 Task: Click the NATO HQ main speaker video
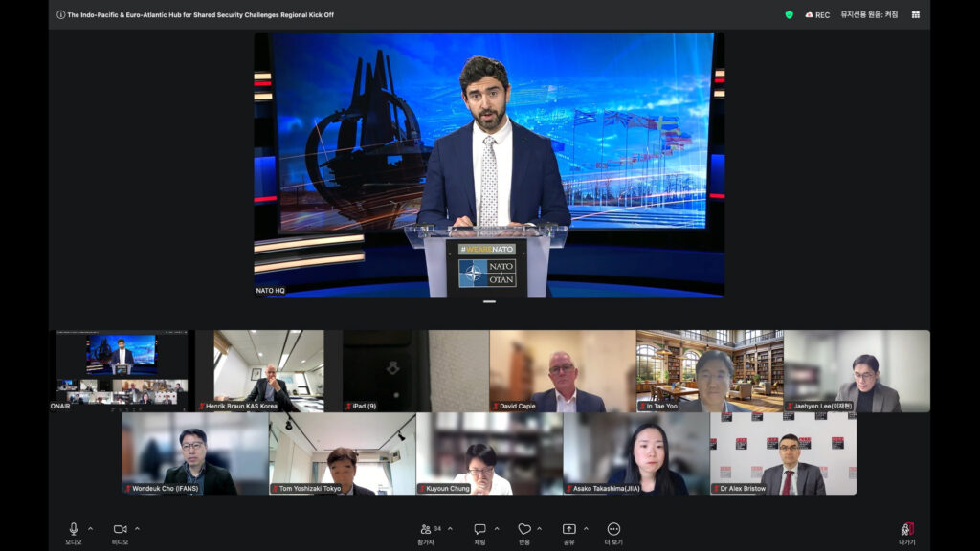point(489,165)
